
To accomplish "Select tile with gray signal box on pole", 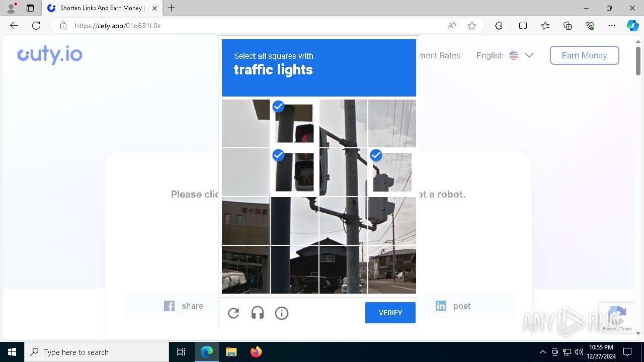I will [392, 221].
